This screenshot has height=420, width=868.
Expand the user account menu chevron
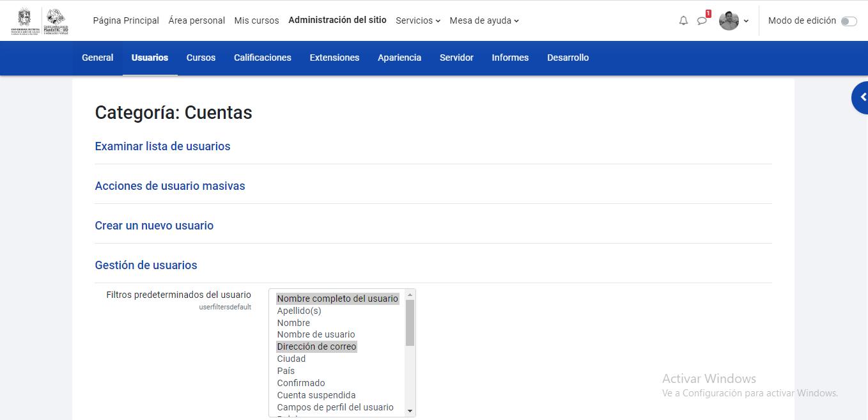[x=745, y=20]
